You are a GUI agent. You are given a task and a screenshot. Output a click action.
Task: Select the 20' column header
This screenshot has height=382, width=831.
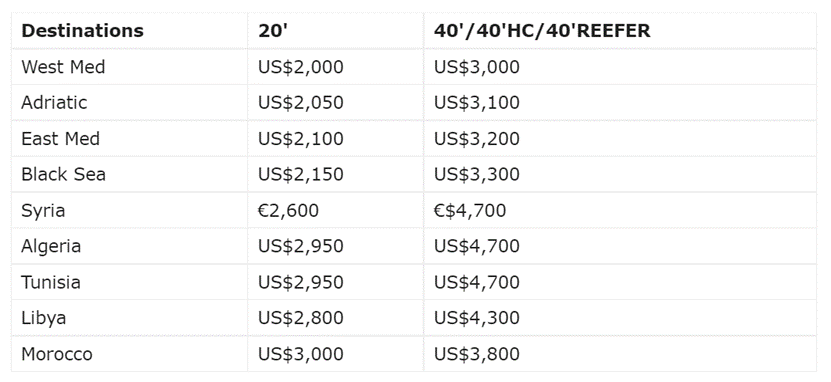(x=335, y=31)
